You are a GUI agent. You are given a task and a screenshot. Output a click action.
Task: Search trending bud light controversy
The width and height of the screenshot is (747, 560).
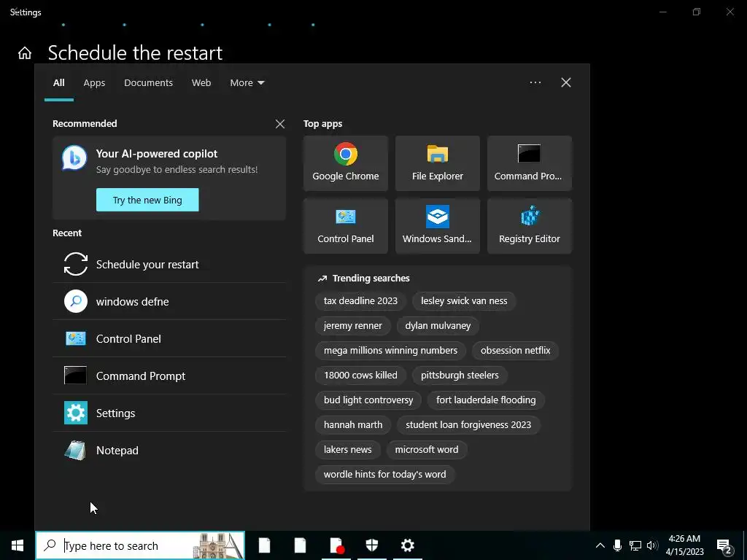[x=368, y=400]
